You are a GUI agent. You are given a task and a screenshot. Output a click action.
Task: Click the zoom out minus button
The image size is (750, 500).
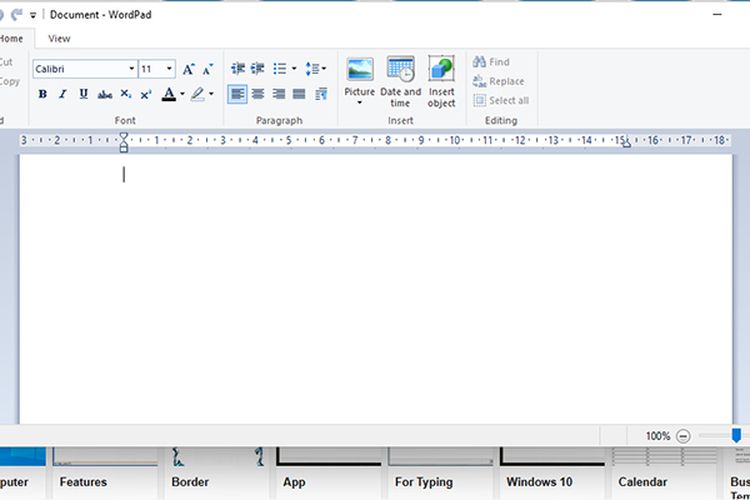(x=683, y=436)
